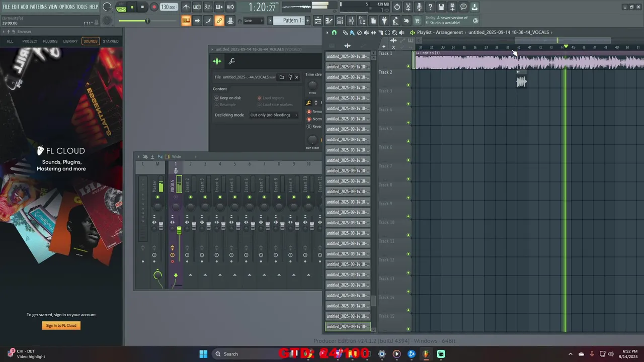Toggle step editing icon
This screenshot has width=644, height=362.
tap(208, 21)
